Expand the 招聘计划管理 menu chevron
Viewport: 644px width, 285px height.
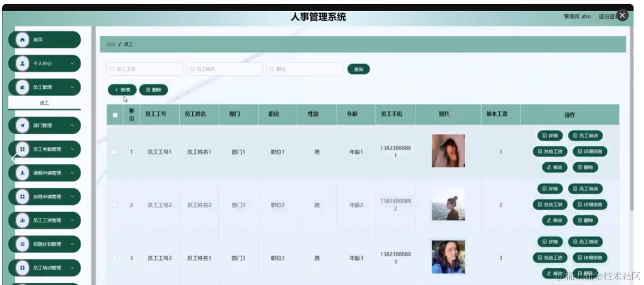72,244
